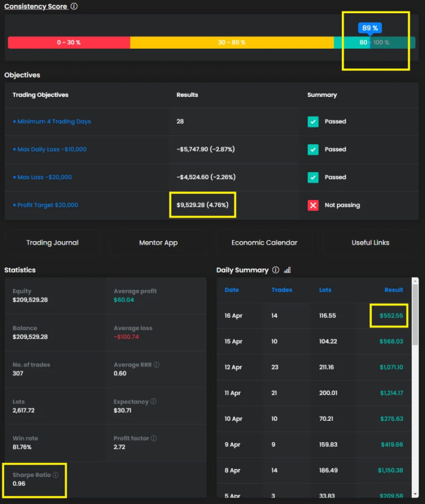The width and height of the screenshot is (425, 504).
Task: Click the Passed checkmark for Max Daily Loss
Action: click(313, 149)
